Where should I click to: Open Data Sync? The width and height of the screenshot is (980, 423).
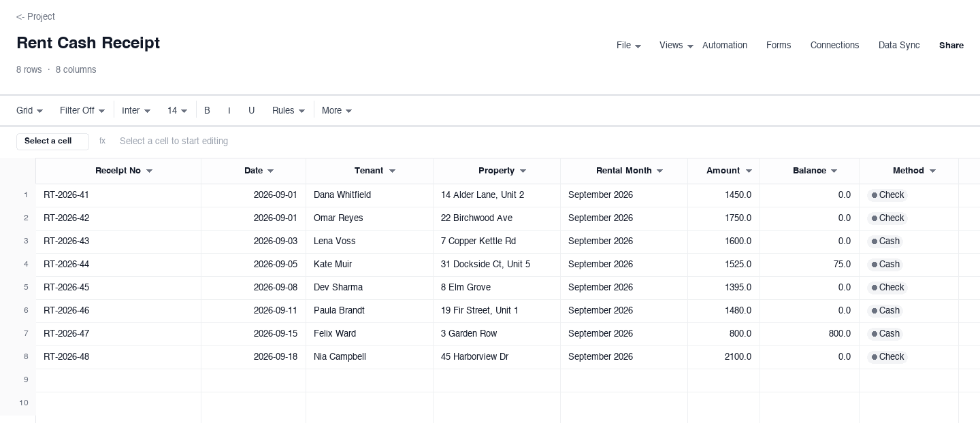tap(899, 46)
